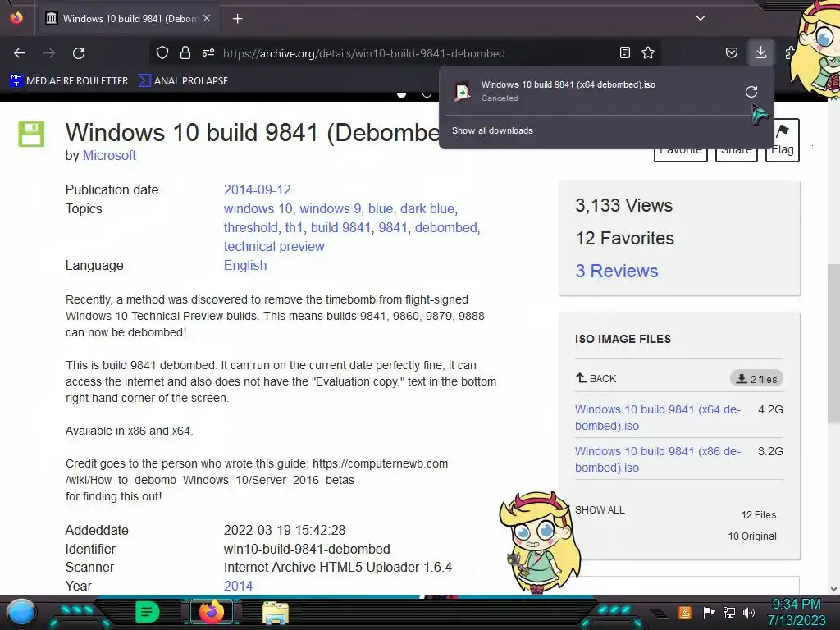Open the 'build 9841' topic link
This screenshot has height=630, width=840.
[340, 227]
